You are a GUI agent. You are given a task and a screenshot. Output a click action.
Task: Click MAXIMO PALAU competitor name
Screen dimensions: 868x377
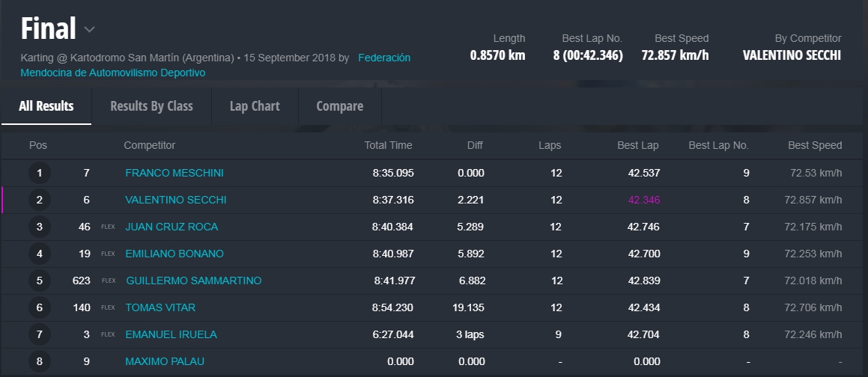point(164,361)
